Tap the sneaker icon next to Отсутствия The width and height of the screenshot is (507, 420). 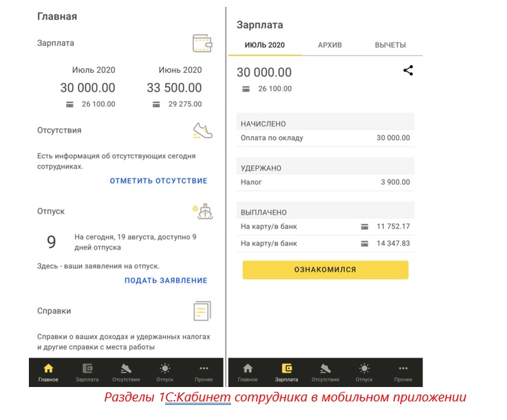(202, 131)
